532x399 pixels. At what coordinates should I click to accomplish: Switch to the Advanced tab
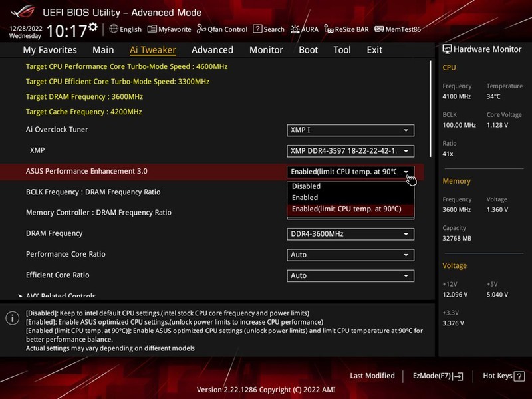[212, 49]
